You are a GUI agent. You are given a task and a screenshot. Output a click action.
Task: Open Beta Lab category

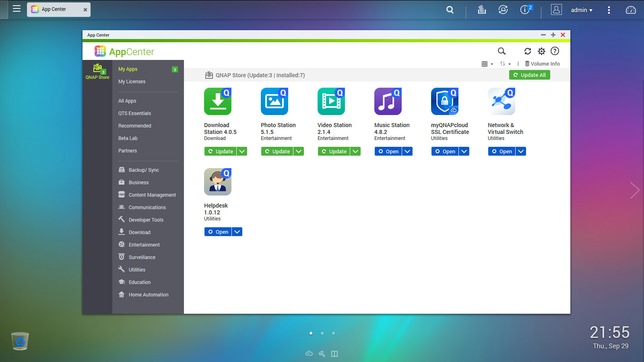click(128, 138)
